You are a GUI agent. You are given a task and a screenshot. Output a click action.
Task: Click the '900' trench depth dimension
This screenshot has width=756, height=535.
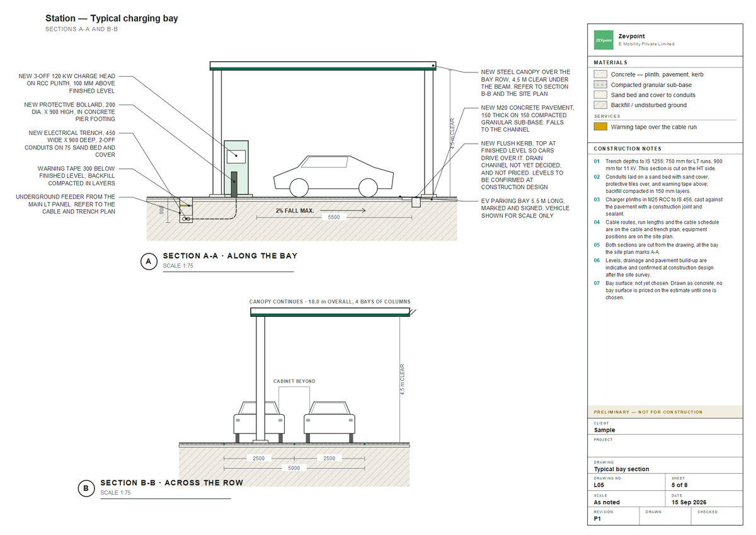[161, 210]
